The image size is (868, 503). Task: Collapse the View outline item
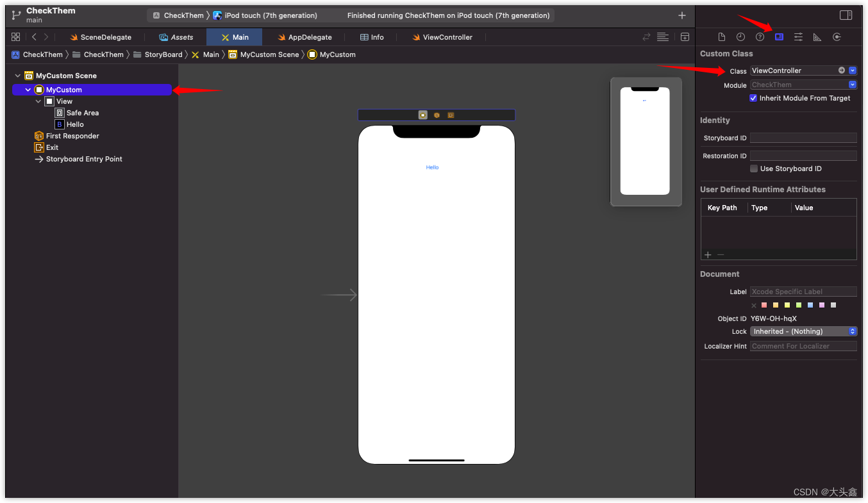point(38,101)
